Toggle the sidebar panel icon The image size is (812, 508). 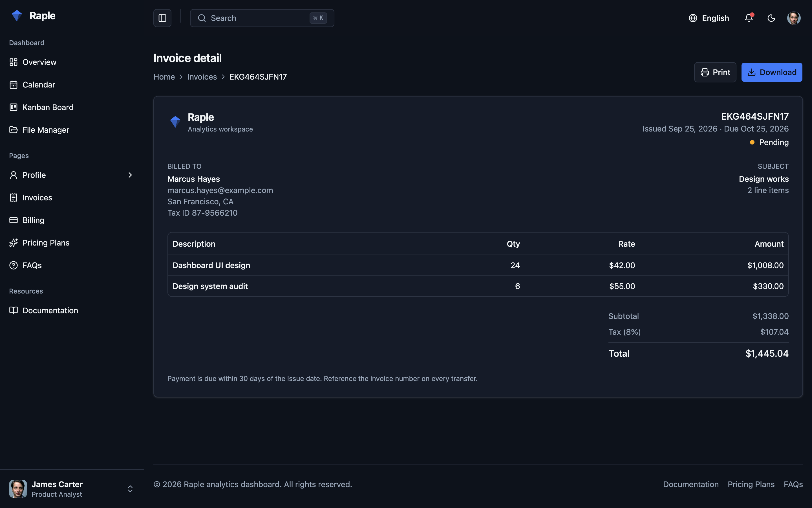click(x=162, y=18)
